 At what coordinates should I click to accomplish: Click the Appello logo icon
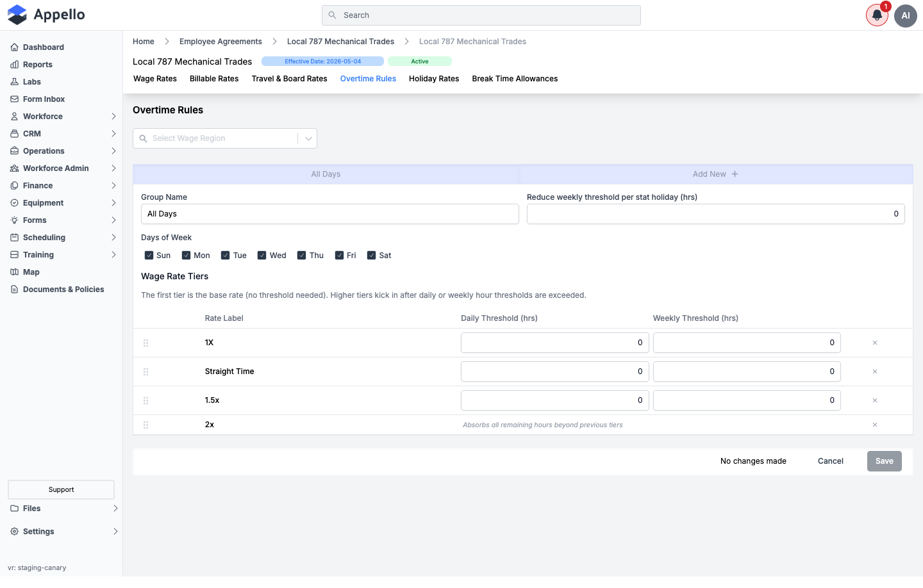tap(17, 15)
